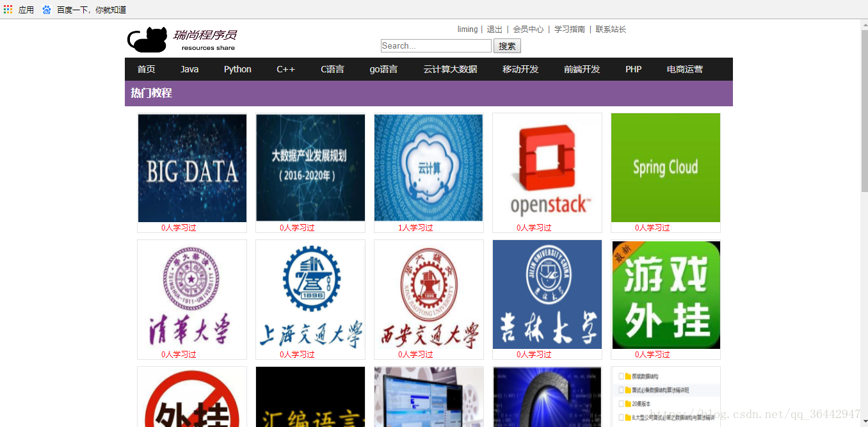Open the 汇编语言 course thumbnail
Image resolution: width=868 pixels, height=427 pixels.
[310, 397]
